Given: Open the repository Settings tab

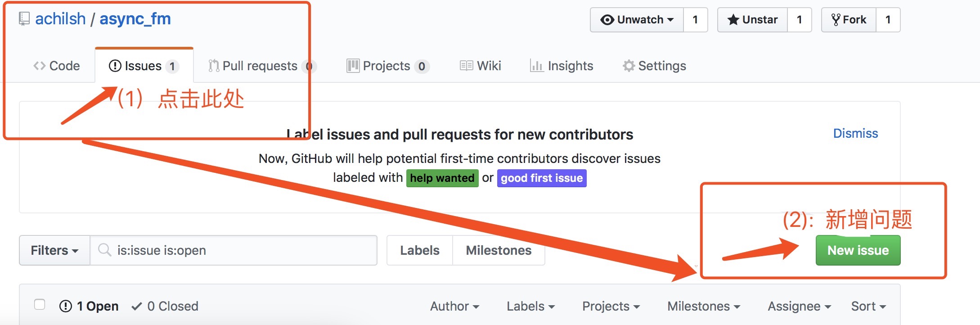Looking at the screenshot, I should tap(654, 66).
